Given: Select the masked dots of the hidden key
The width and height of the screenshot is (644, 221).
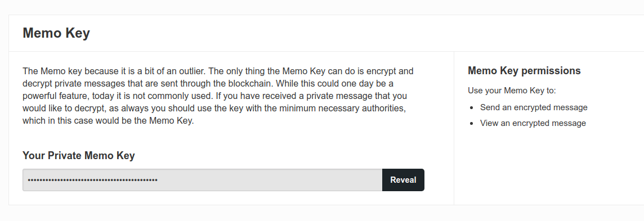Looking at the screenshot, I should 92,180.
